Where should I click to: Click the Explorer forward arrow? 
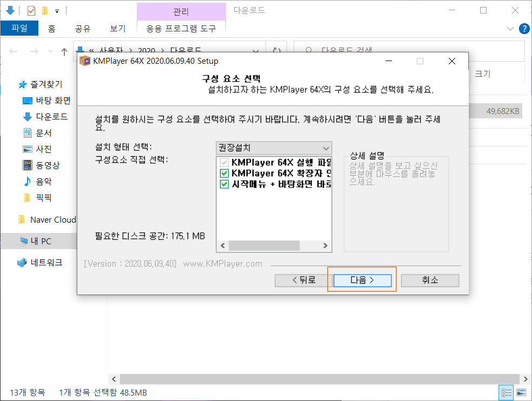point(34,51)
